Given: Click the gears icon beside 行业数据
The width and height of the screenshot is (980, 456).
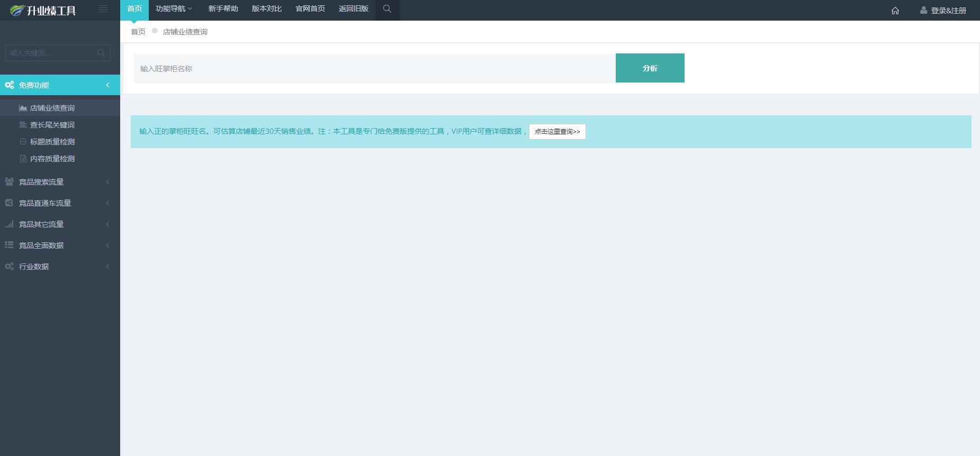Looking at the screenshot, I should [9, 267].
